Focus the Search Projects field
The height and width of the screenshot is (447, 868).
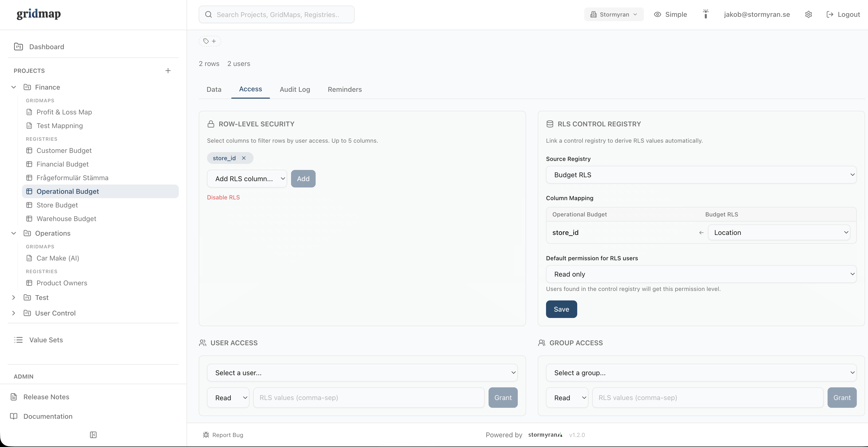click(277, 14)
